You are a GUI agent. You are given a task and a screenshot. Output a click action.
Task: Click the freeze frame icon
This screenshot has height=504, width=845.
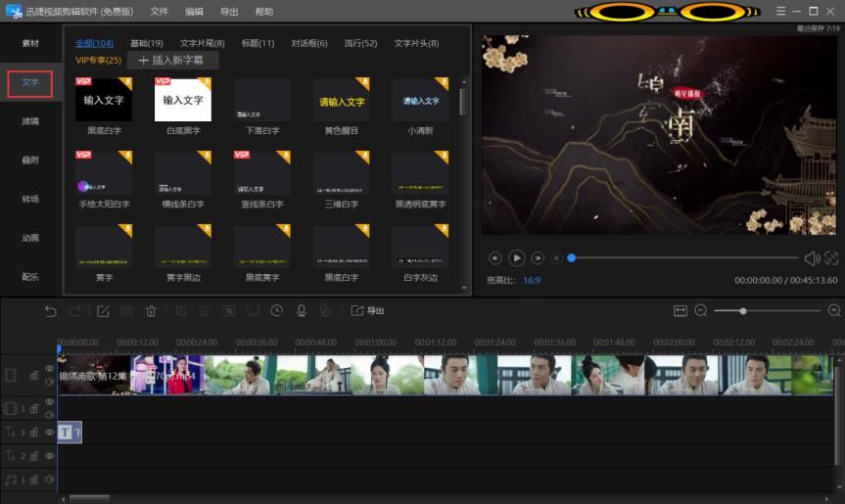point(253,311)
